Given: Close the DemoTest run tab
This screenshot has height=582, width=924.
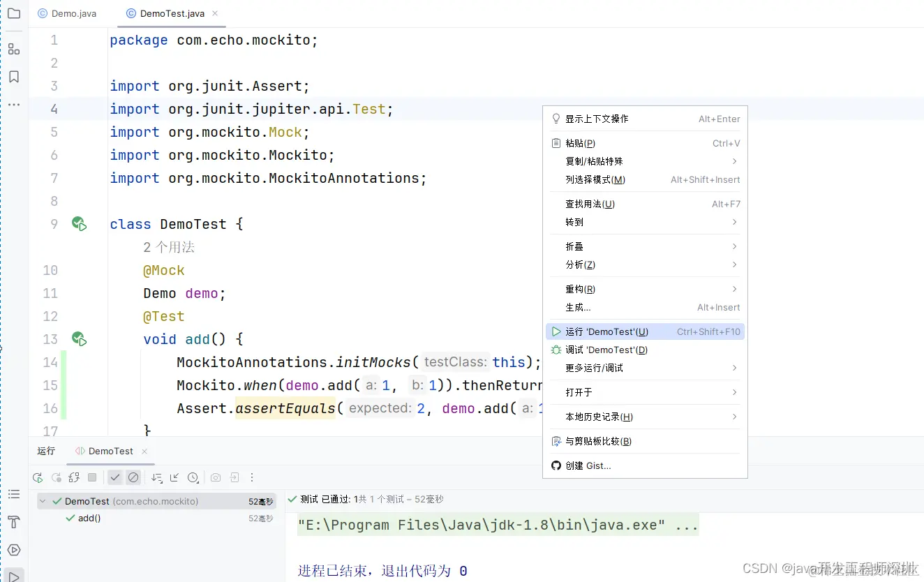Looking at the screenshot, I should click(x=144, y=452).
